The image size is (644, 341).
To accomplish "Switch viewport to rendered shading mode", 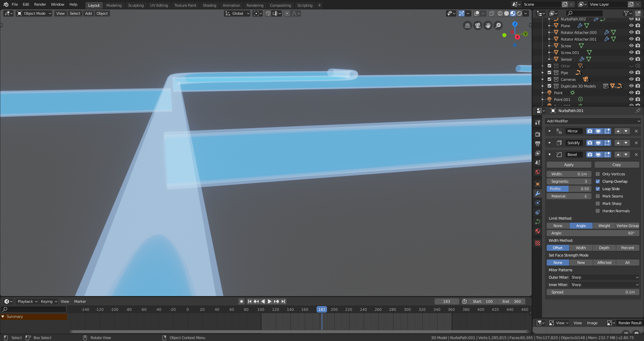I will coord(519,13).
